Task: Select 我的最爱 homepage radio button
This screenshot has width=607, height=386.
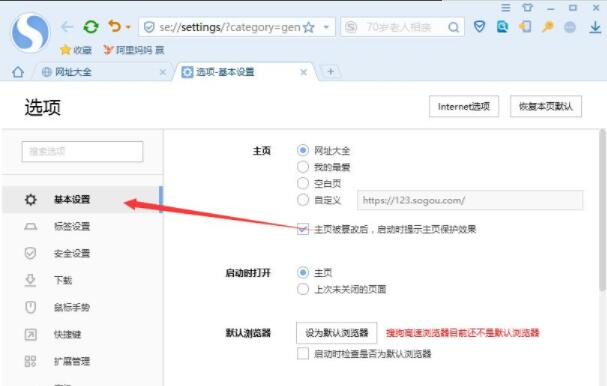Action: coord(303,167)
